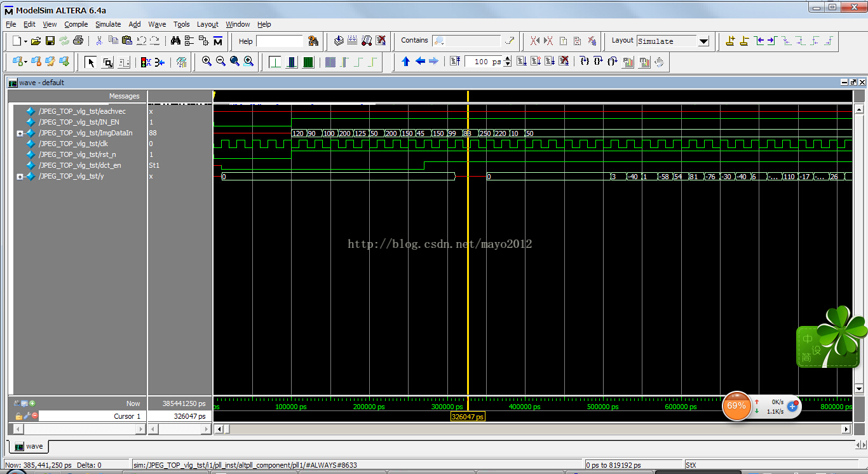
Task: Open the Wave menu
Action: click(157, 24)
